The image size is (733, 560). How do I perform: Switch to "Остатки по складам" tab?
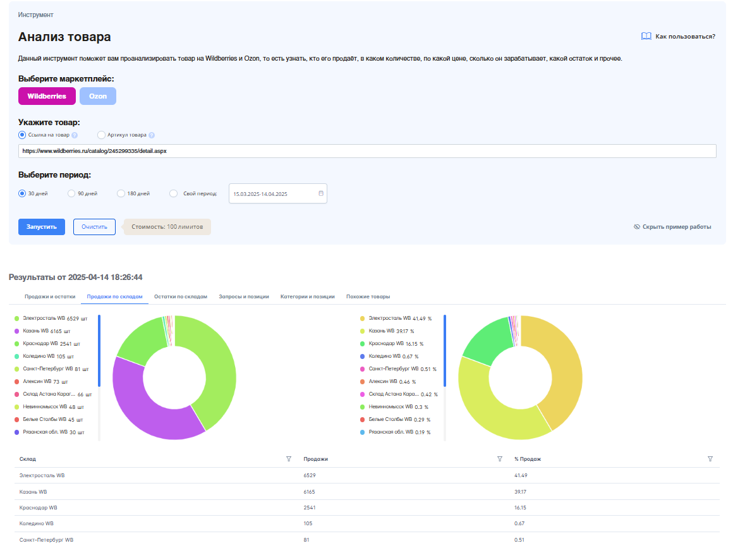180,296
